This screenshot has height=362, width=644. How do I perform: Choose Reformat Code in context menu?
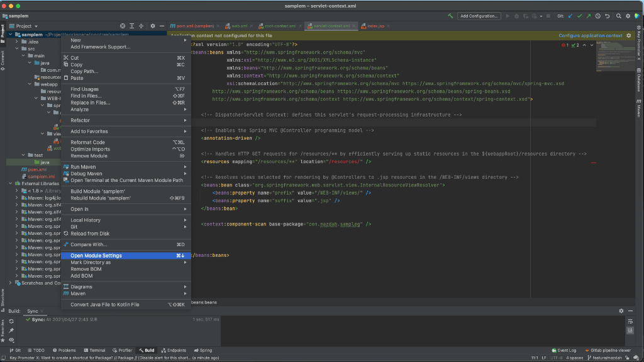coord(126,142)
